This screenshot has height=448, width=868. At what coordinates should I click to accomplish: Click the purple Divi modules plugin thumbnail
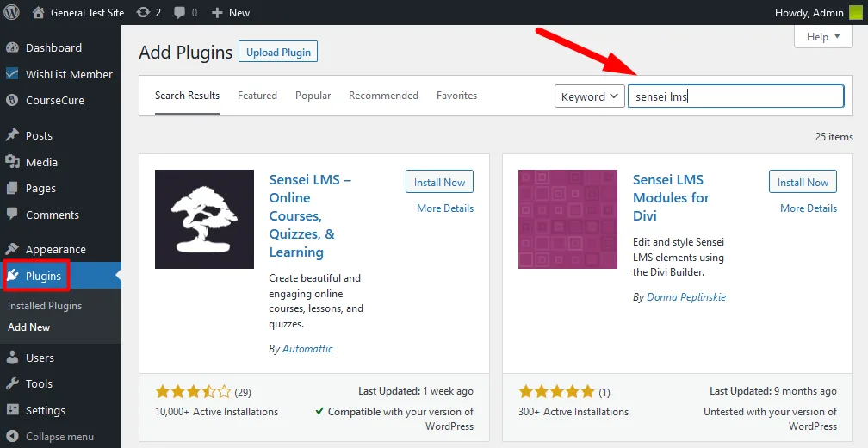click(567, 220)
